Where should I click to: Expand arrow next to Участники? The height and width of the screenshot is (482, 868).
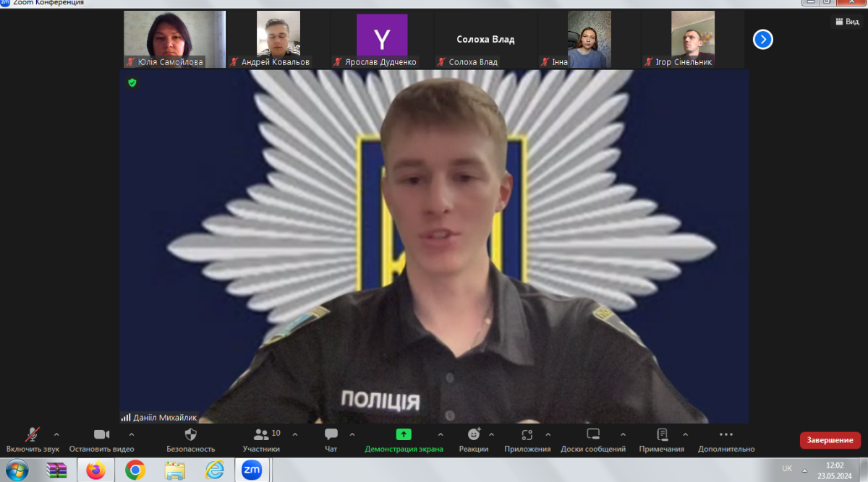click(x=294, y=434)
